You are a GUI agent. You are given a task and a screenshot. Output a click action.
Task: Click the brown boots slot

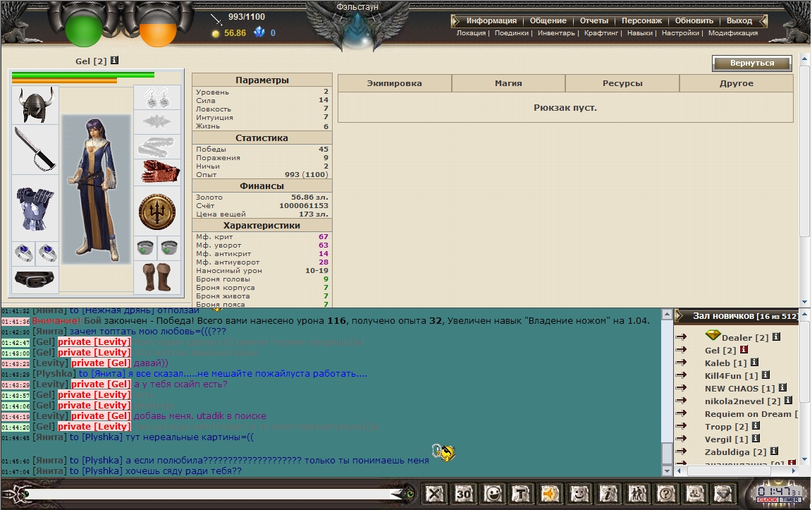(x=157, y=277)
